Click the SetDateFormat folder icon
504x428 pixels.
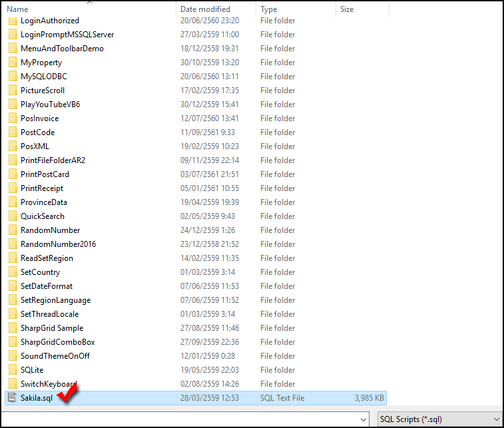tap(13, 286)
